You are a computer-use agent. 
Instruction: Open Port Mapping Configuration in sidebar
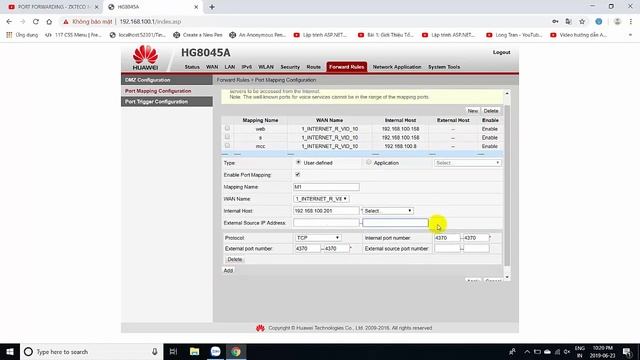167,91
